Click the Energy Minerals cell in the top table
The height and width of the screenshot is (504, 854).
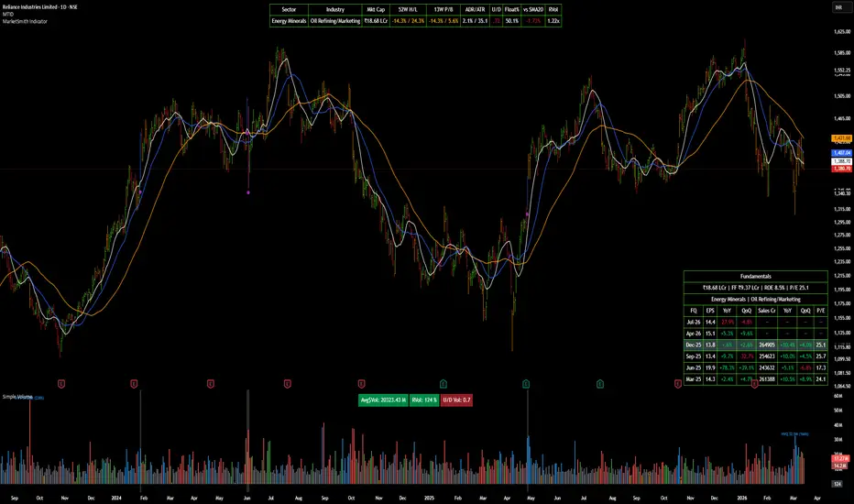(289, 21)
